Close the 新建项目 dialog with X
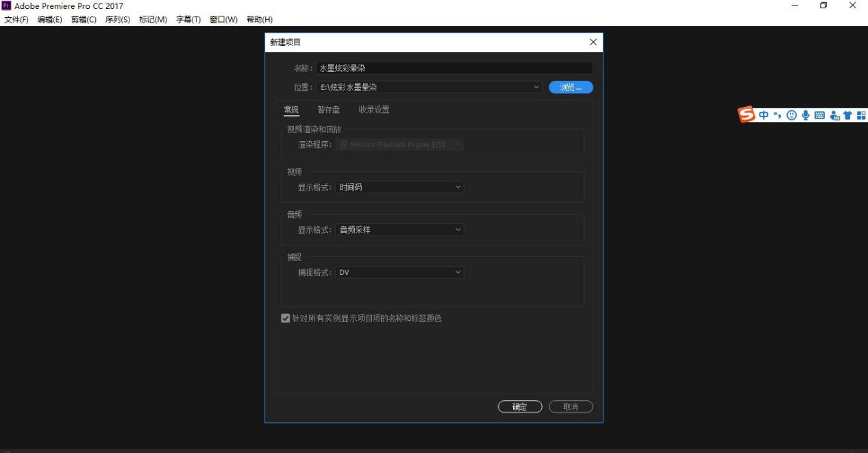Screen dimensions: 868x453 pos(593,42)
